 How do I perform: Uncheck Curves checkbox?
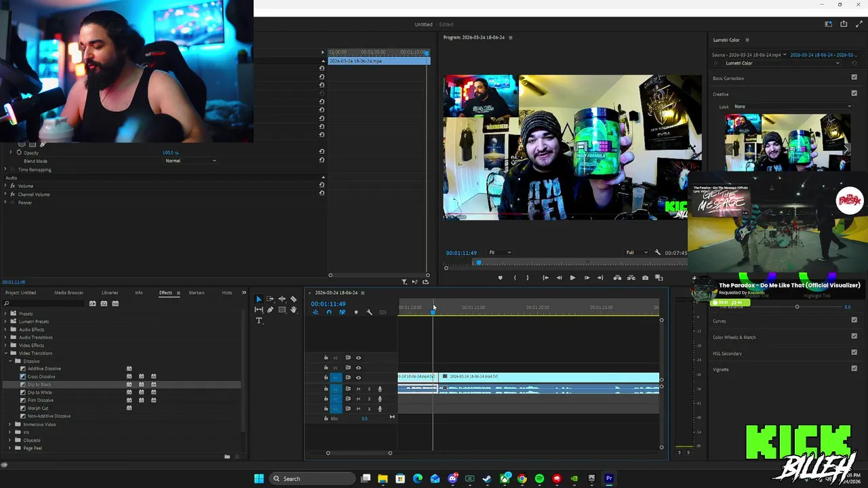tap(854, 321)
